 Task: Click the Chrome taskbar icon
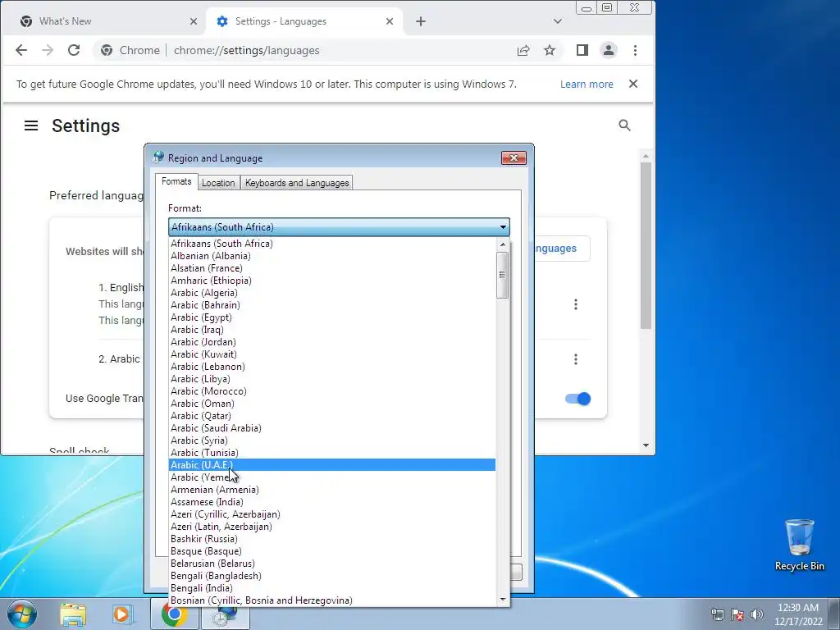tap(174, 614)
